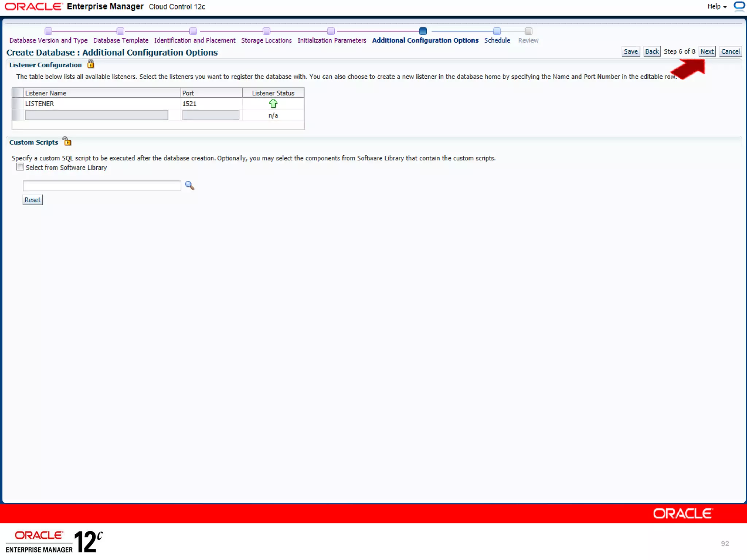Click the lock icon beside Listener Configuration
This screenshot has height=560, width=747.
(x=90, y=65)
